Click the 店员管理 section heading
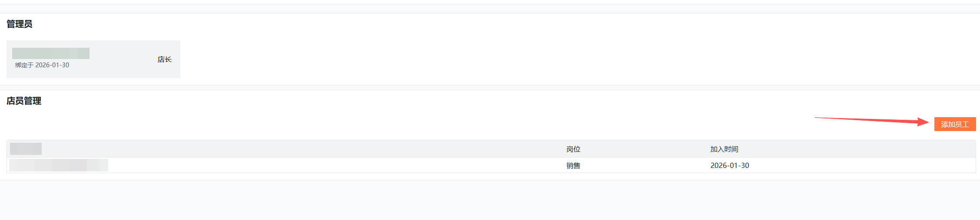 (x=24, y=101)
